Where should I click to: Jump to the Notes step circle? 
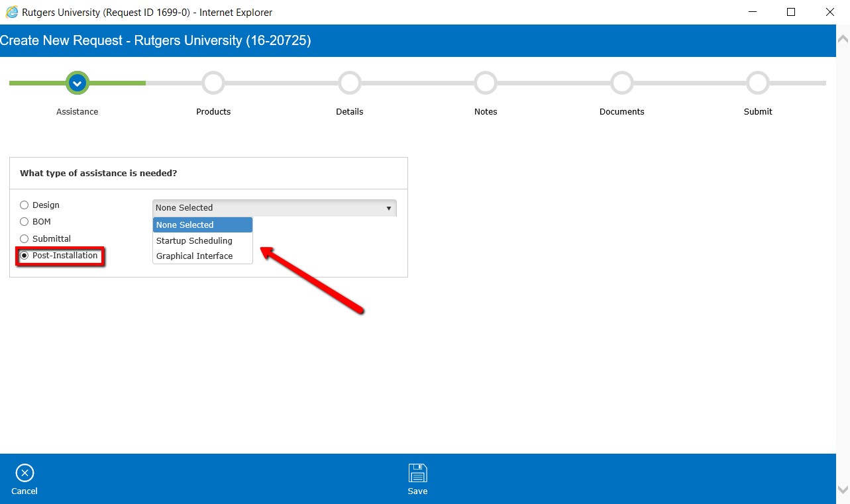point(486,83)
